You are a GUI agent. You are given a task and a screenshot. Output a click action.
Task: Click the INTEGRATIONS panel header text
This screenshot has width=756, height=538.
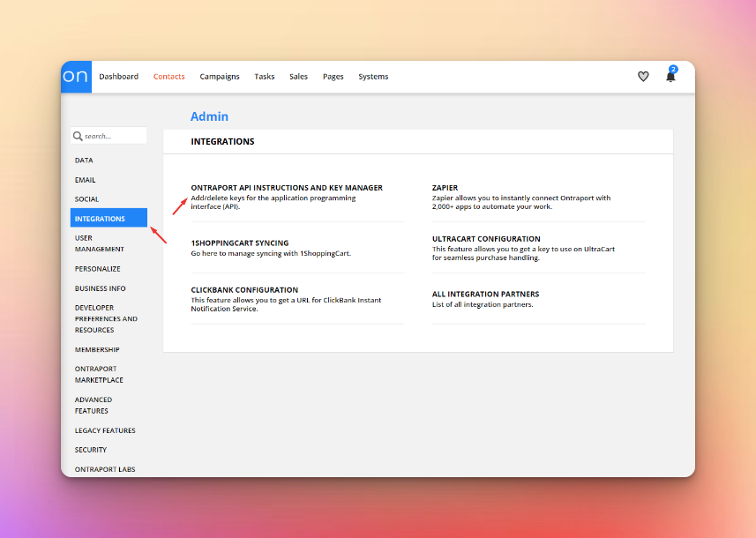223,141
